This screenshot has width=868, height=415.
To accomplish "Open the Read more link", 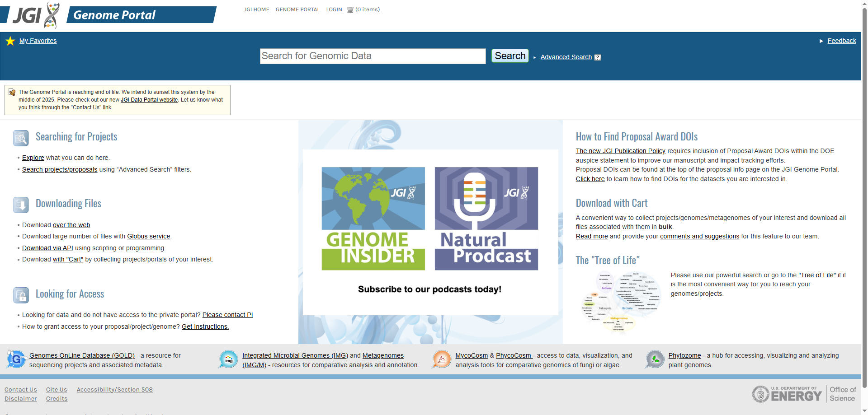I will tap(592, 236).
